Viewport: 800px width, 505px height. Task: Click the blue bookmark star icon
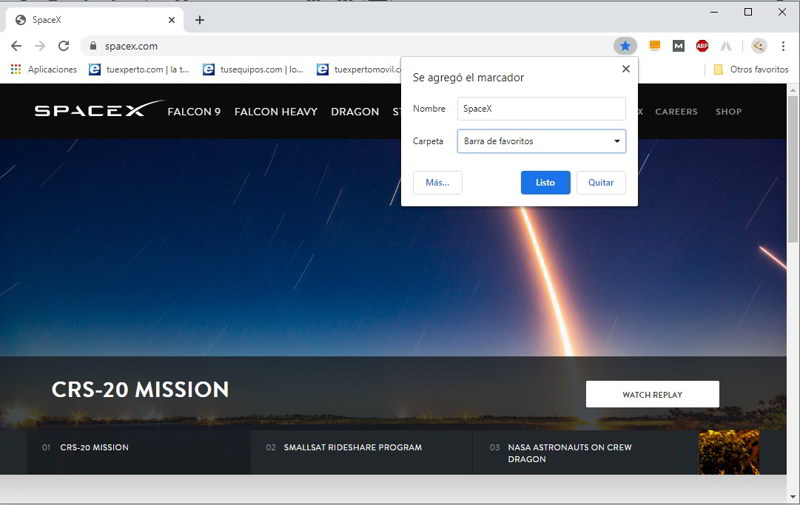[x=625, y=46]
